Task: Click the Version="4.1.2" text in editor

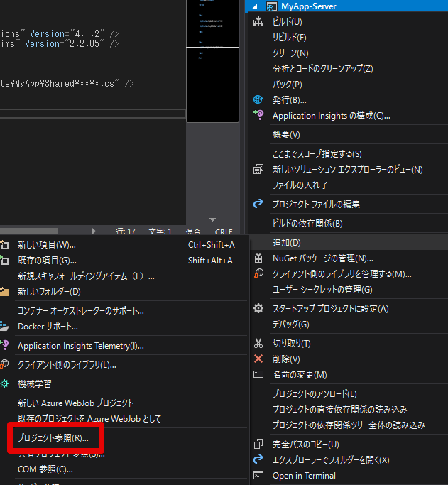Action: click(67, 33)
